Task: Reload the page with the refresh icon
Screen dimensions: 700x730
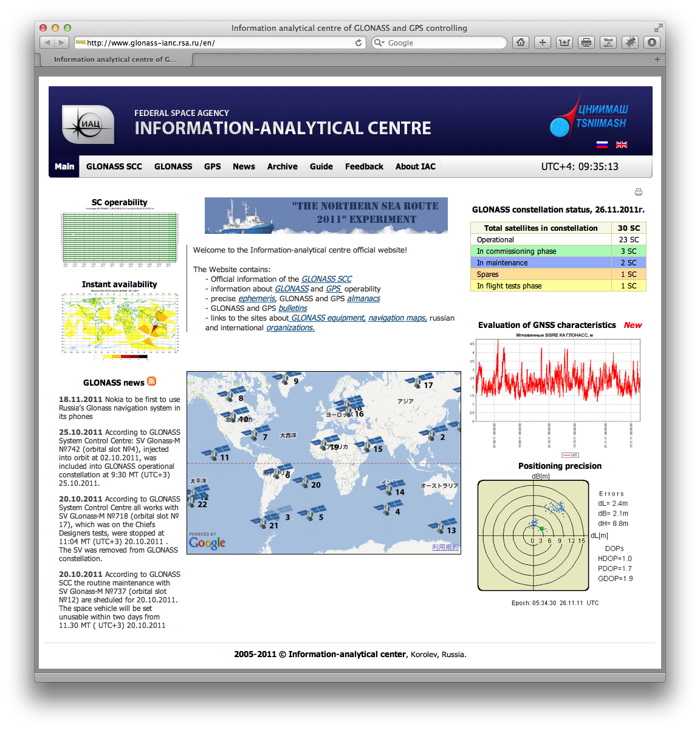Action: pyautogui.click(x=359, y=43)
